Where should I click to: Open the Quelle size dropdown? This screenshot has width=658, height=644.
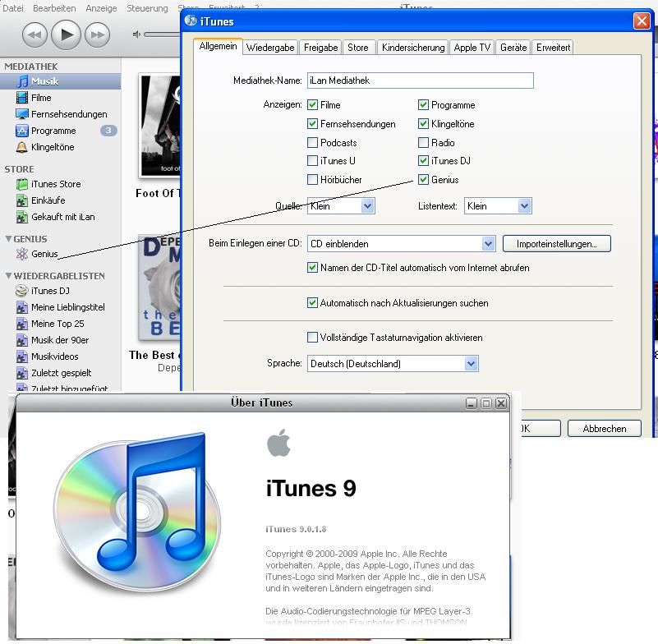coord(341,206)
